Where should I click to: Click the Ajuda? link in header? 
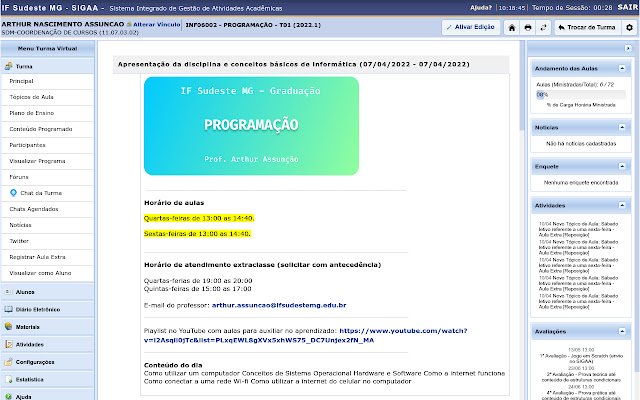481,8
